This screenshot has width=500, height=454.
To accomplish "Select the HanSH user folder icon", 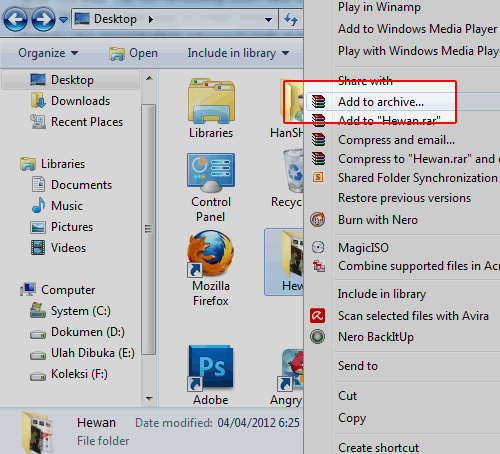I will 287,109.
